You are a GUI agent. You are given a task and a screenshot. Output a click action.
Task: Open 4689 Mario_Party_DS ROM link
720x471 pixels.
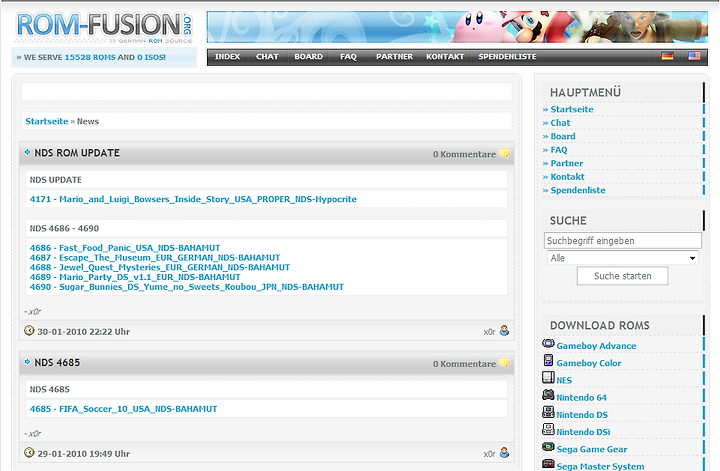(135, 277)
